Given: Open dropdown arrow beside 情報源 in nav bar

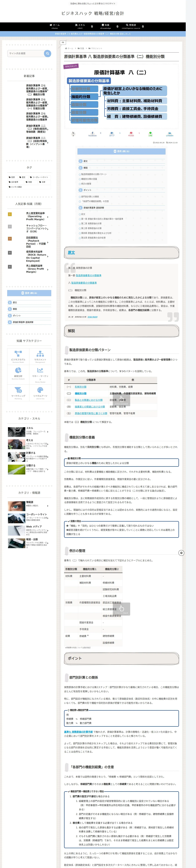Looking at the screenshot, I should point(143,26).
